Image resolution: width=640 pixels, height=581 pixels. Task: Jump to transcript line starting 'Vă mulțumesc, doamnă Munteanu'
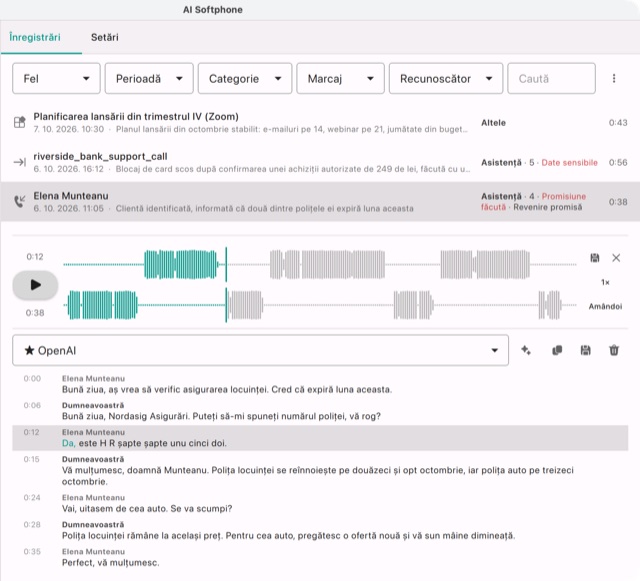tap(320, 471)
